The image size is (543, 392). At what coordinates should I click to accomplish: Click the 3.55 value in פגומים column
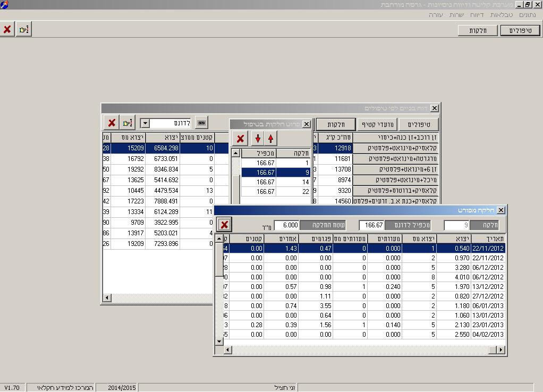click(316, 306)
